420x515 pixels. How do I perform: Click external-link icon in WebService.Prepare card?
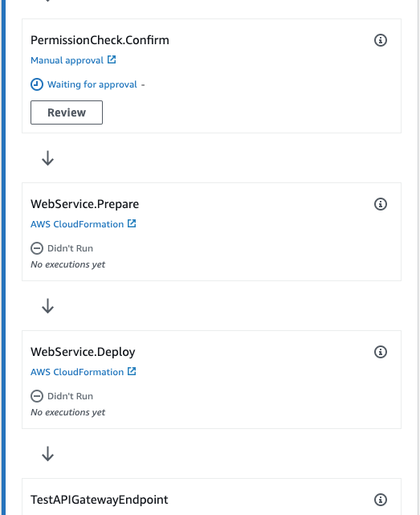(132, 223)
